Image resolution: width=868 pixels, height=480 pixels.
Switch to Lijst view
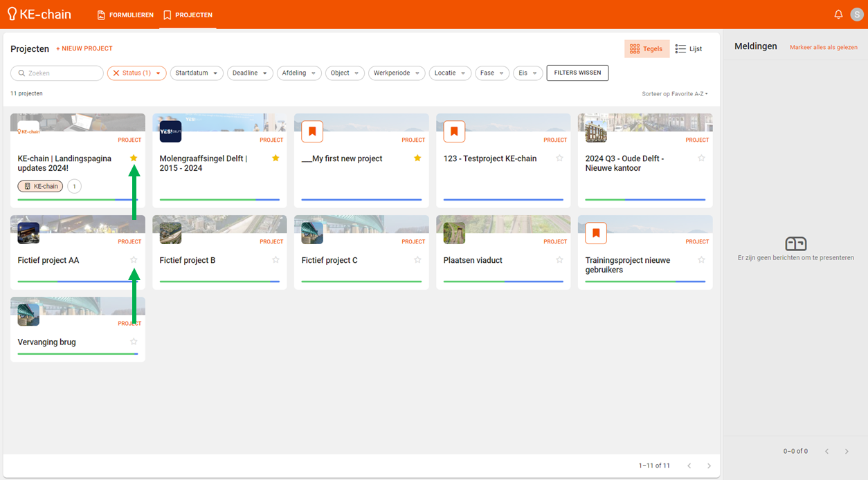[689, 49]
